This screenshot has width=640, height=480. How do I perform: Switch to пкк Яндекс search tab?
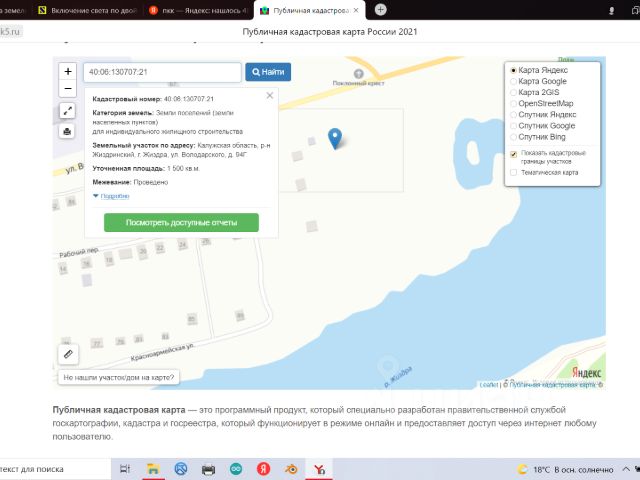click(x=195, y=10)
